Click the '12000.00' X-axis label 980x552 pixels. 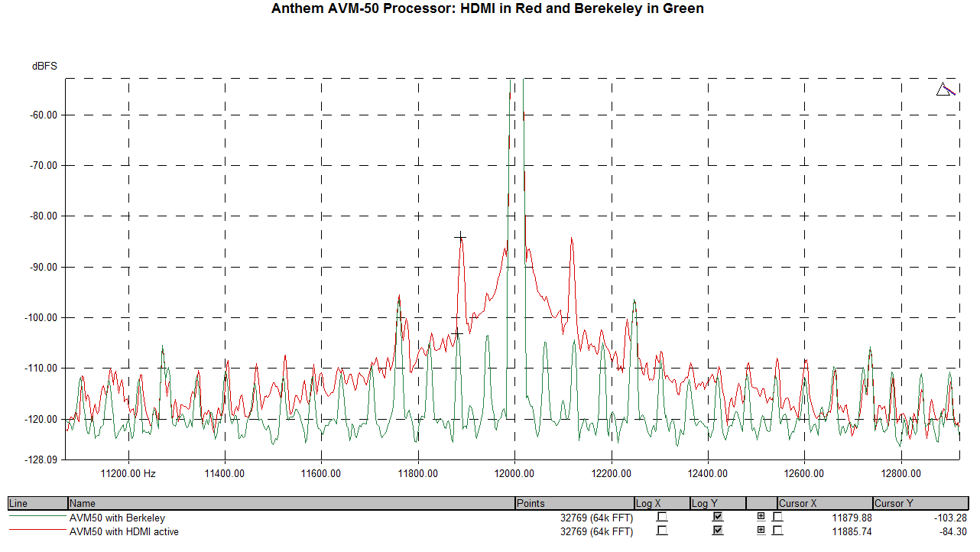[514, 474]
